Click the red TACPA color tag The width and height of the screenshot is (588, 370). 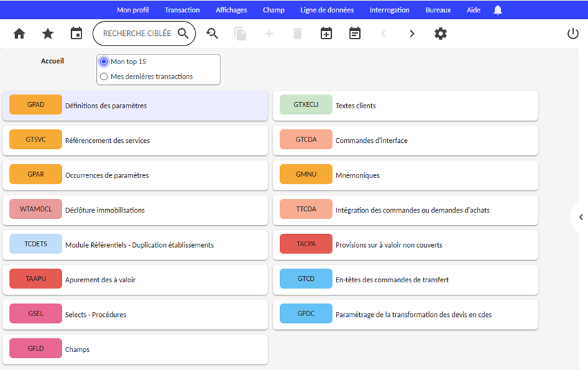coord(305,244)
